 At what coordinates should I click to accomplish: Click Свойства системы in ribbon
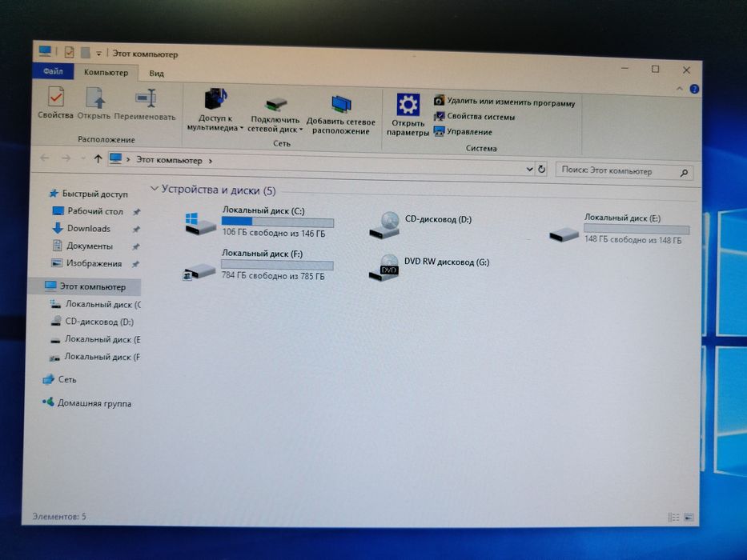coord(475,117)
